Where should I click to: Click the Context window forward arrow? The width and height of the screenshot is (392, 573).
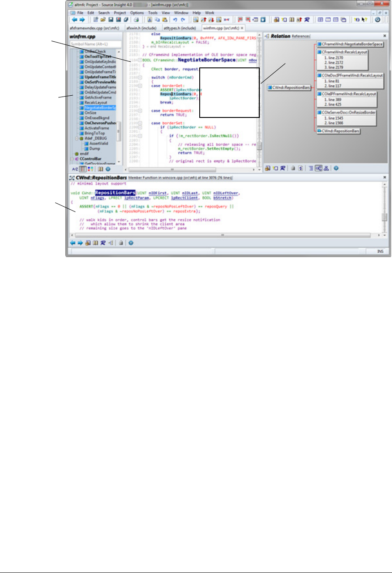tap(80, 243)
